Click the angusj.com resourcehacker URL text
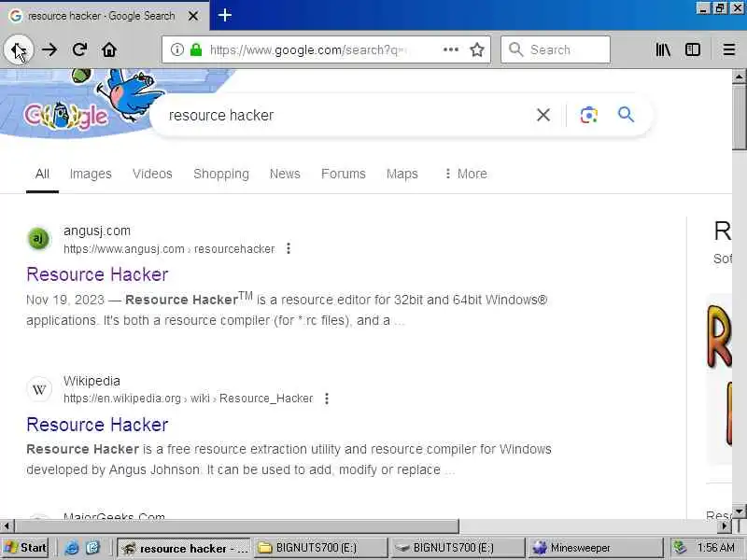 [169, 249]
